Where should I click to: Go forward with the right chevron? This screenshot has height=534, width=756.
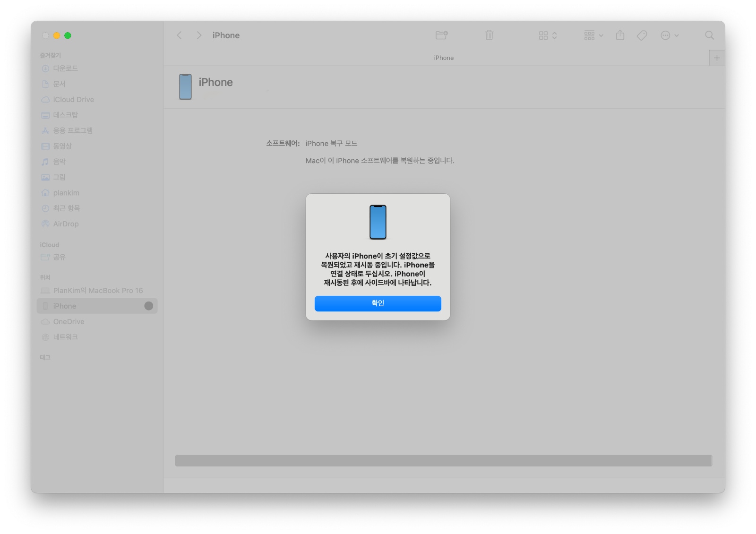click(x=199, y=35)
